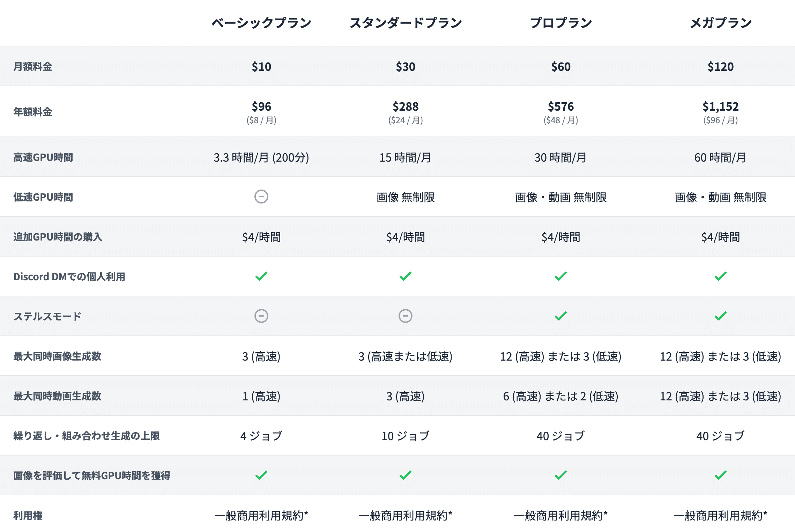Select the プロプラン column header
Viewport: 795px width, 532px height.
pos(561,23)
